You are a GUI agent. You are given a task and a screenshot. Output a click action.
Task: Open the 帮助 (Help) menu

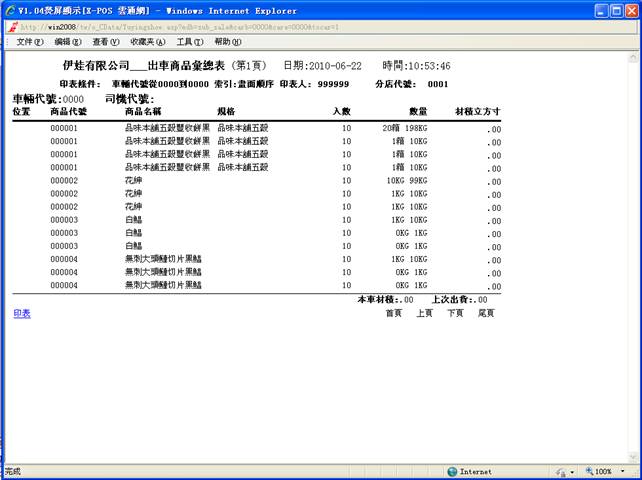click(x=228, y=42)
